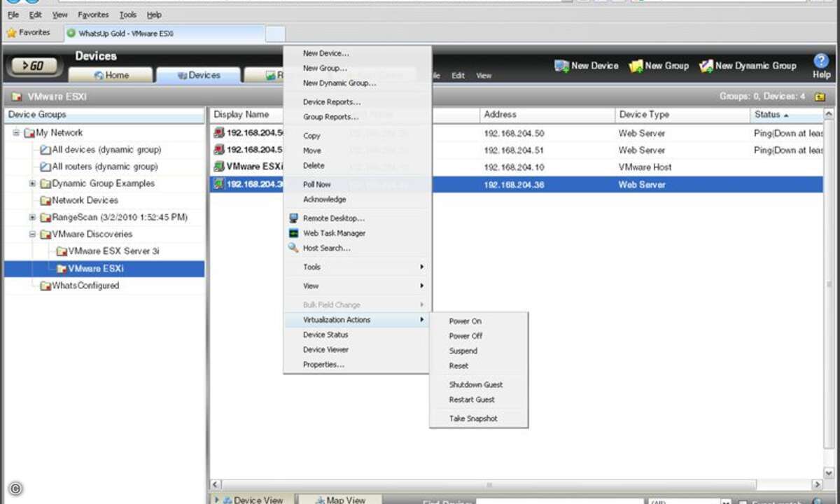Select Suspend in the virtualization submenu
Viewport: 840px width, 504px height.
point(463,351)
